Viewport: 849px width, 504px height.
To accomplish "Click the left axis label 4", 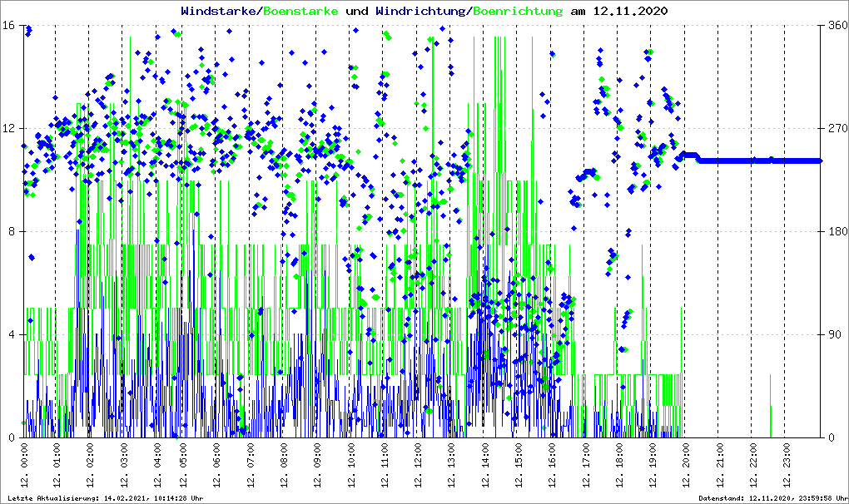I will click(12, 334).
